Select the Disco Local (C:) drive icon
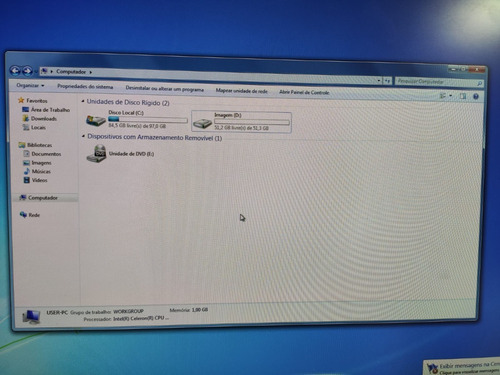This screenshot has height=375, width=500. [96, 120]
